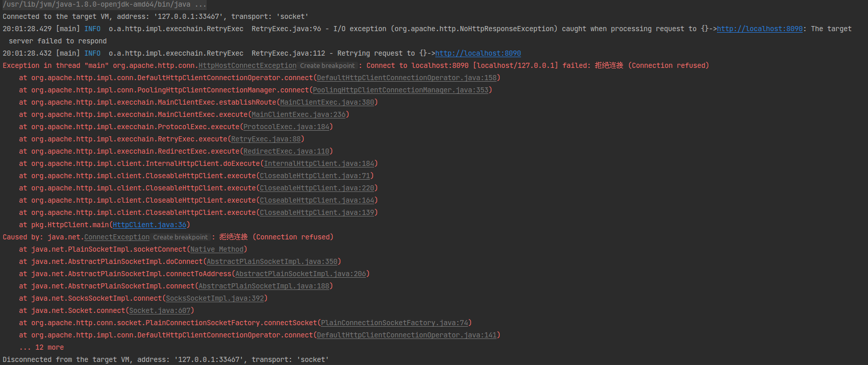This screenshot has height=365, width=868.
Task: Open ProtocolExec.java:184 source link
Action: [286, 127]
